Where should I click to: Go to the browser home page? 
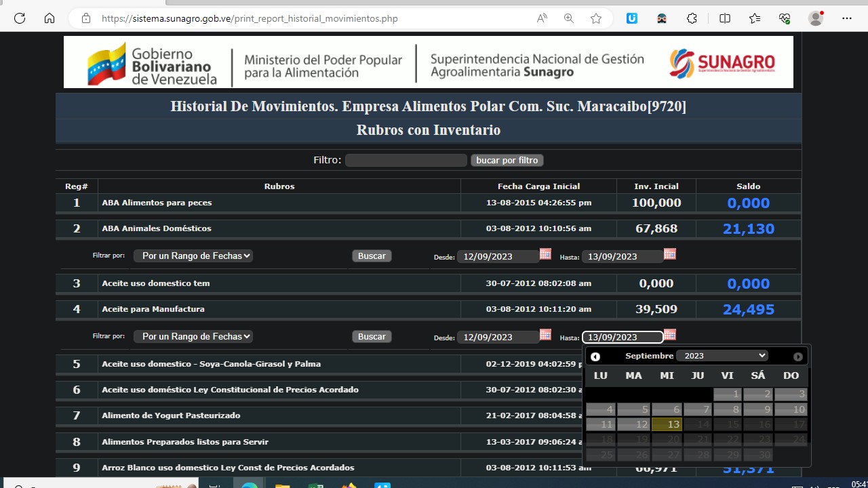pos(50,18)
